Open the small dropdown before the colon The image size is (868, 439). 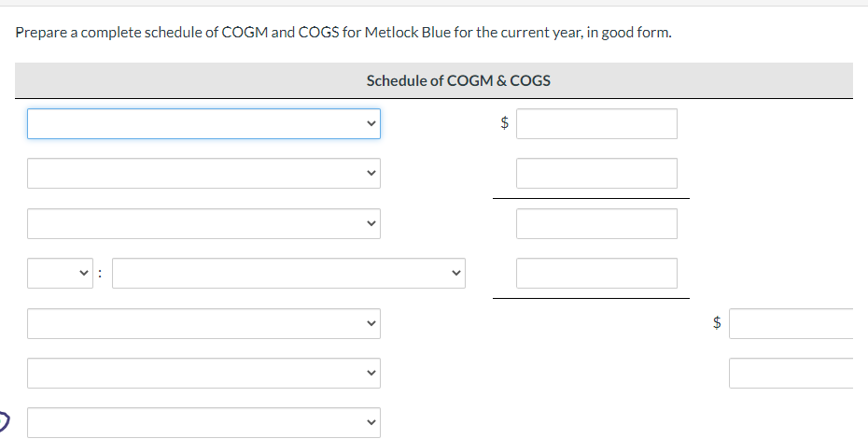pyautogui.click(x=61, y=273)
